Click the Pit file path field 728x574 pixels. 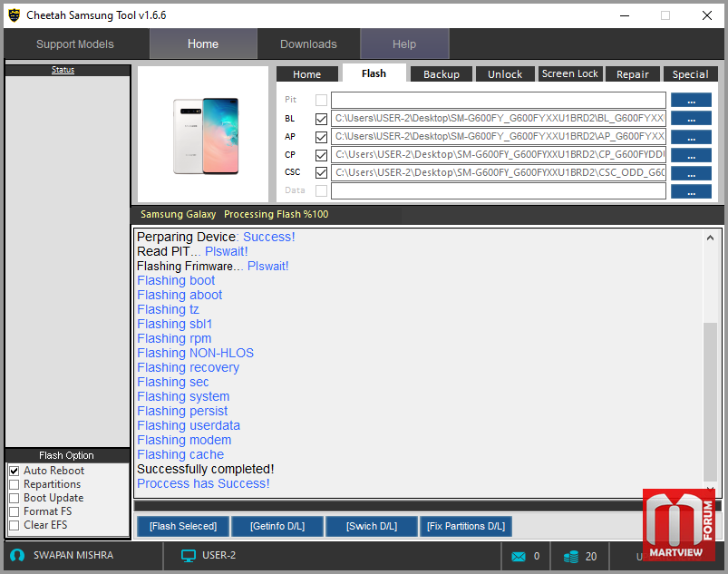(x=499, y=100)
